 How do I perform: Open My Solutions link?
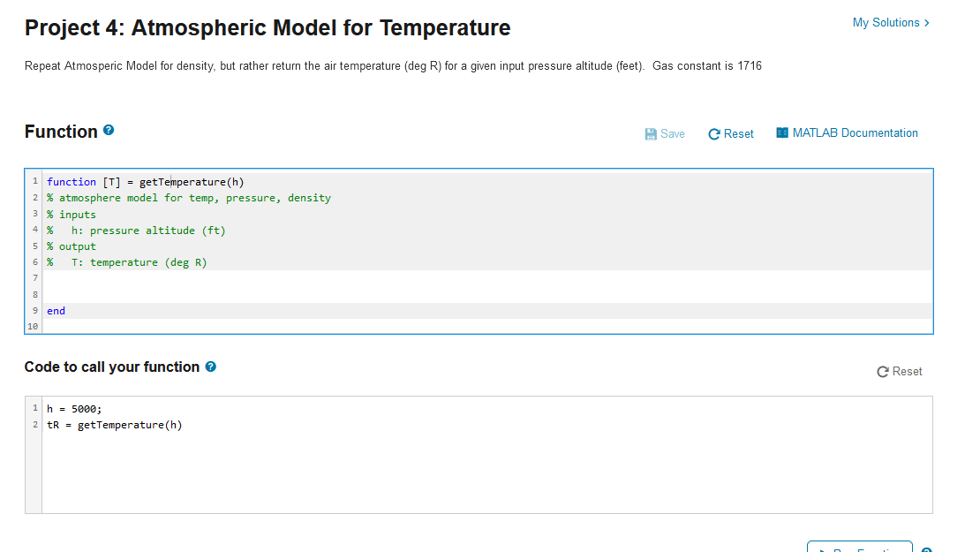886,22
